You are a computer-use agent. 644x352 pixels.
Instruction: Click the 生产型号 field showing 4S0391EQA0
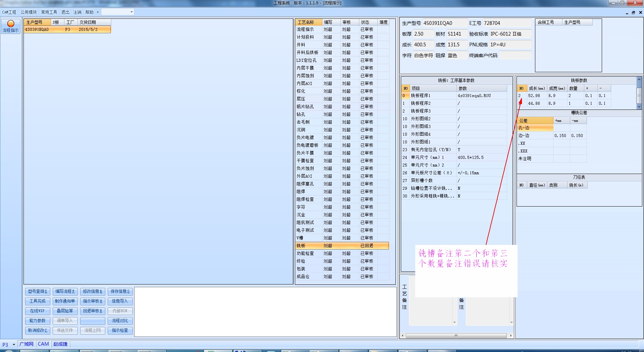tap(445, 23)
